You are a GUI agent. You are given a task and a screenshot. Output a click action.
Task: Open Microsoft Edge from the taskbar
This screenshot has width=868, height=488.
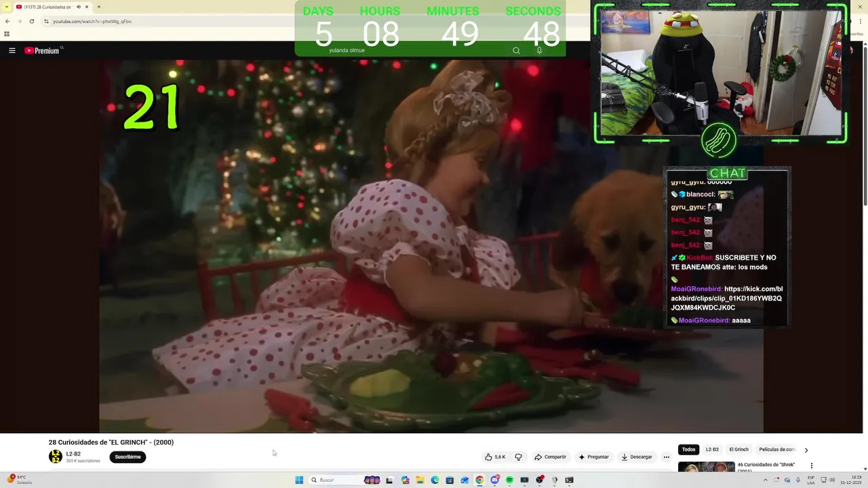pyautogui.click(x=435, y=480)
